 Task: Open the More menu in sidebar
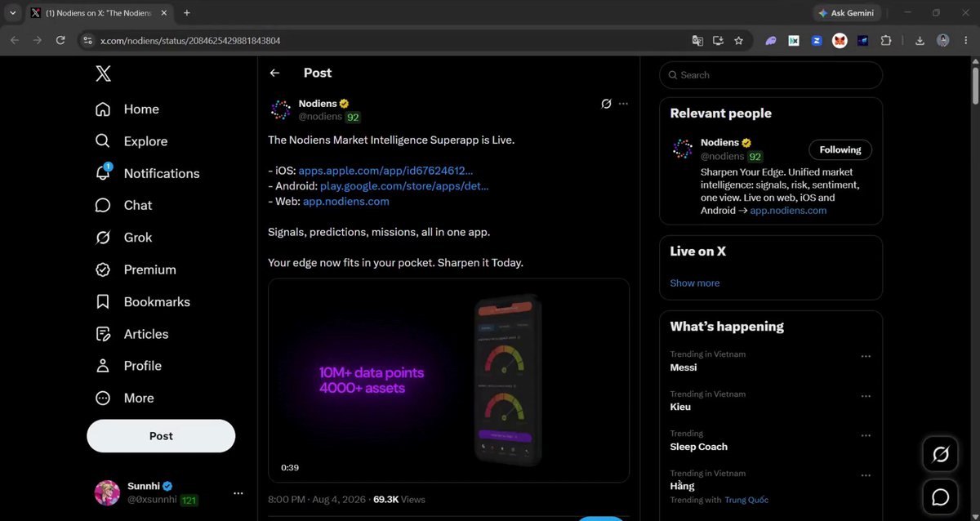click(124, 399)
